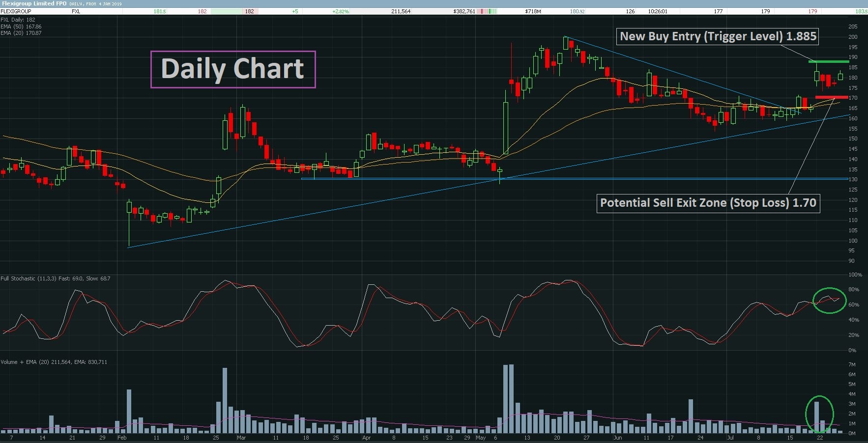
Task: Select the 80% stochastic axis label
Action: 854,290
